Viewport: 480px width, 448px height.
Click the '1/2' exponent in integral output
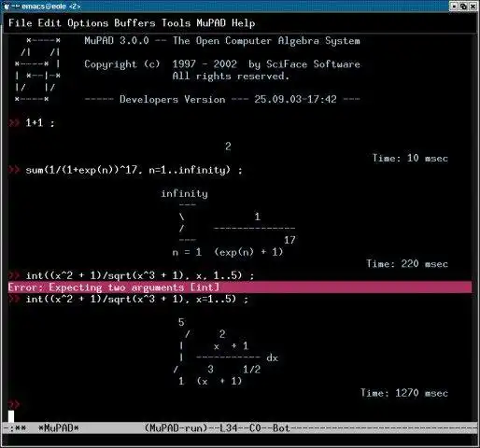[251, 370]
